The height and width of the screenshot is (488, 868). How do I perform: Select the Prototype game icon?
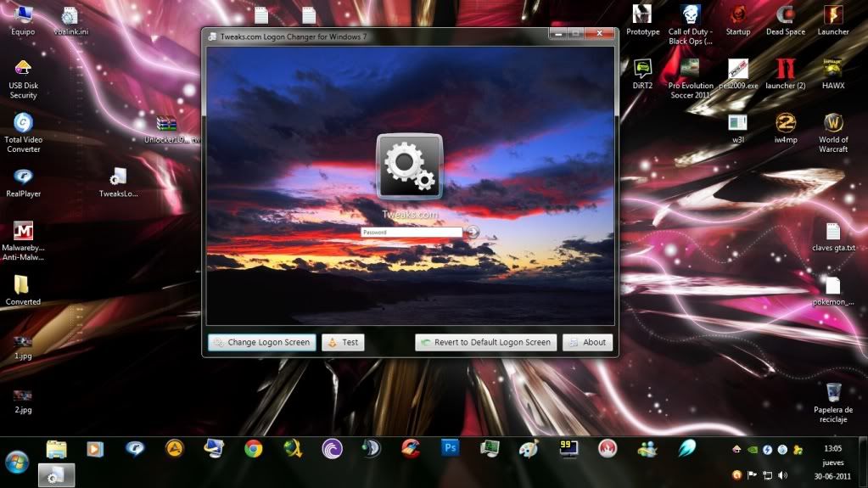(642, 20)
